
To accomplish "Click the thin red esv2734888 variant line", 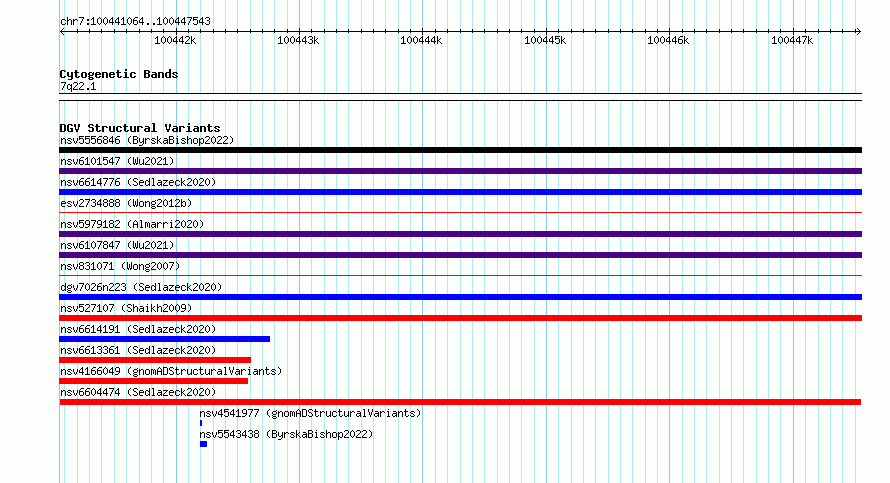I will pyautogui.click(x=460, y=213).
